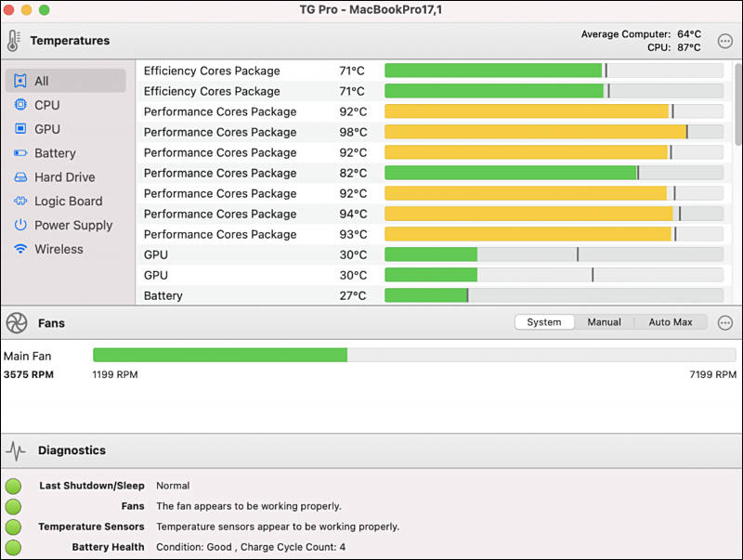Filter sensors by Battery
This screenshot has width=743, height=560.
point(66,153)
